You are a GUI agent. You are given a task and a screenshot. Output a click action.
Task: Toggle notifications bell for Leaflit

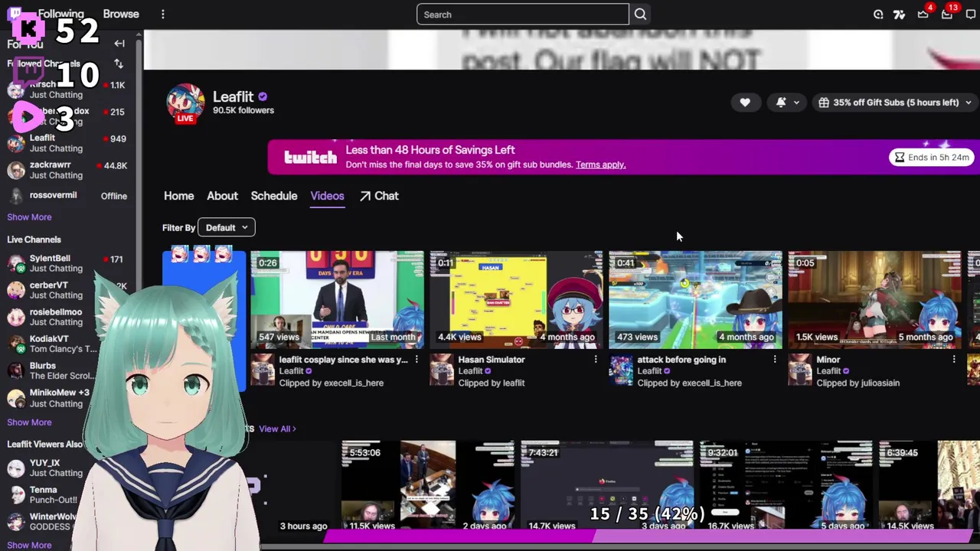pyautogui.click(x=781, y=103)
